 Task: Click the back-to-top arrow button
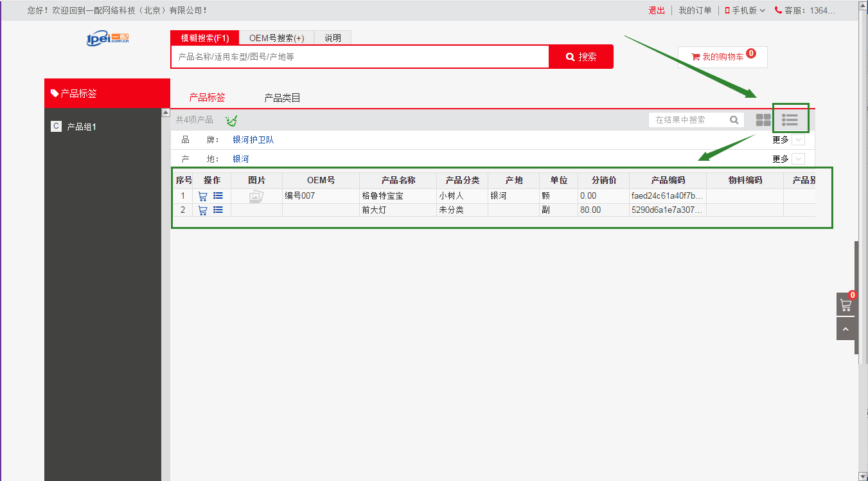click(x=846, y=329)
